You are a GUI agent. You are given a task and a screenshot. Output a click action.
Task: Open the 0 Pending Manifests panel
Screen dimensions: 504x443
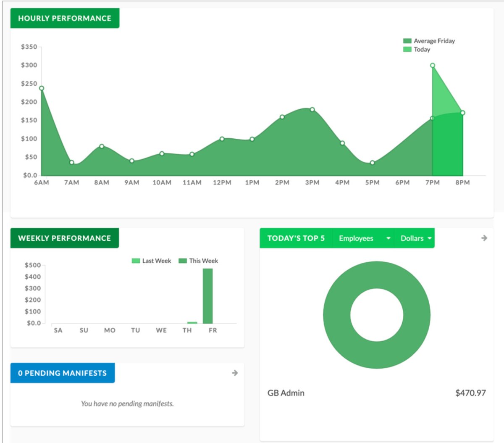pos(62,373)
